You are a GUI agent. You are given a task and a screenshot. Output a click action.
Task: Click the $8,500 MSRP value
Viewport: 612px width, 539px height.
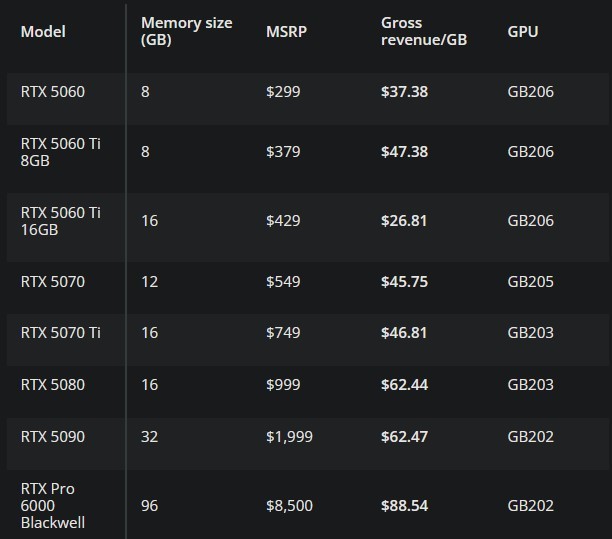point(289,506)
